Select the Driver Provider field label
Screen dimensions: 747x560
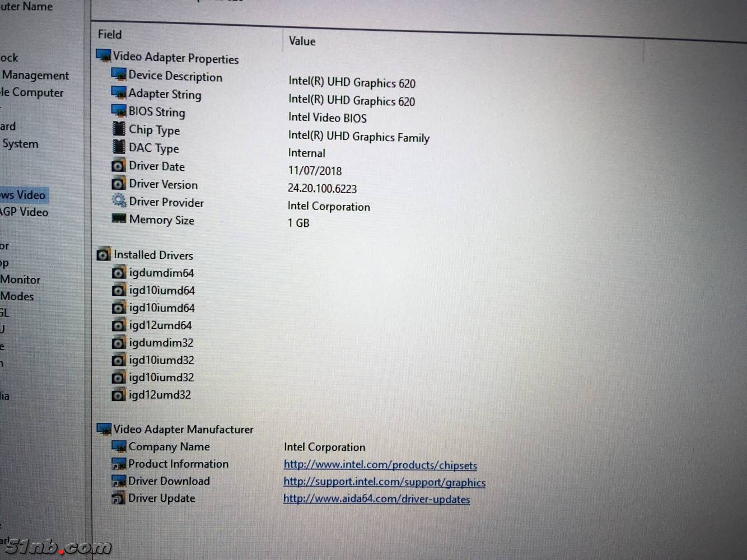tap(166, 202)
